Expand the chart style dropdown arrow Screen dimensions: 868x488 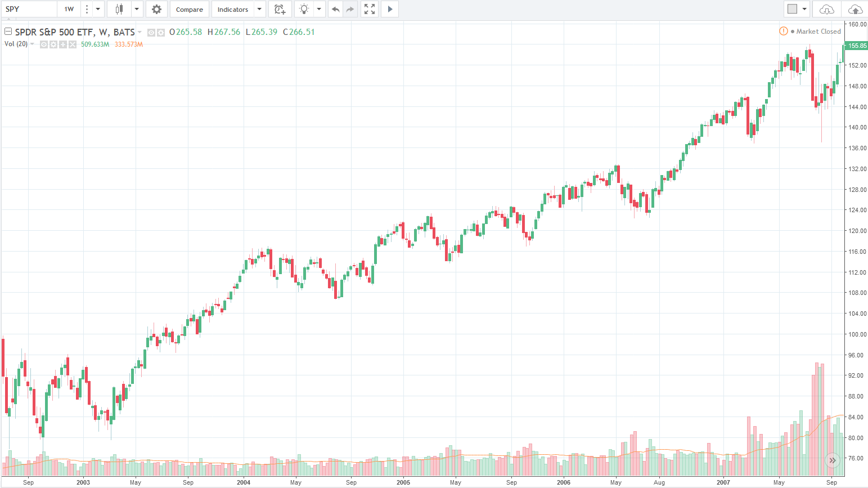point(137,9)
